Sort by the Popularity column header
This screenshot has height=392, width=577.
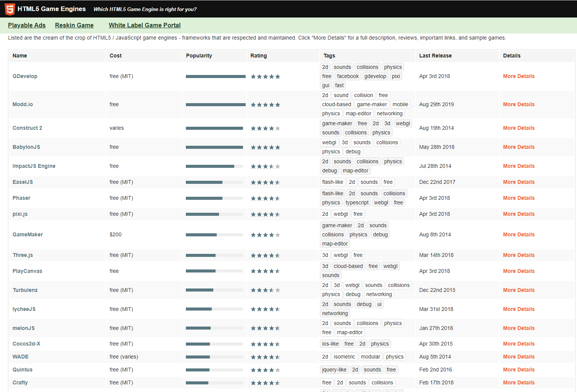tap(199, 56)
